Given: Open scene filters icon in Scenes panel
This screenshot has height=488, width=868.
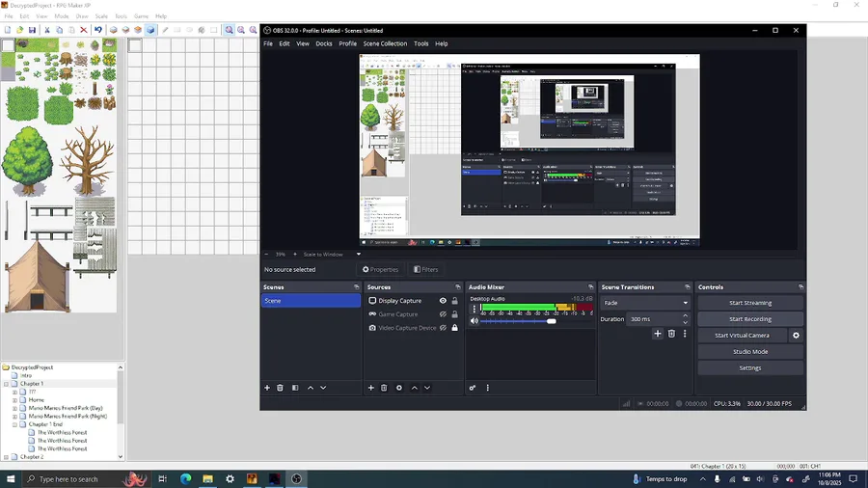Looking at the screenshot, I should pyautogui.click(x=295, y=388).
